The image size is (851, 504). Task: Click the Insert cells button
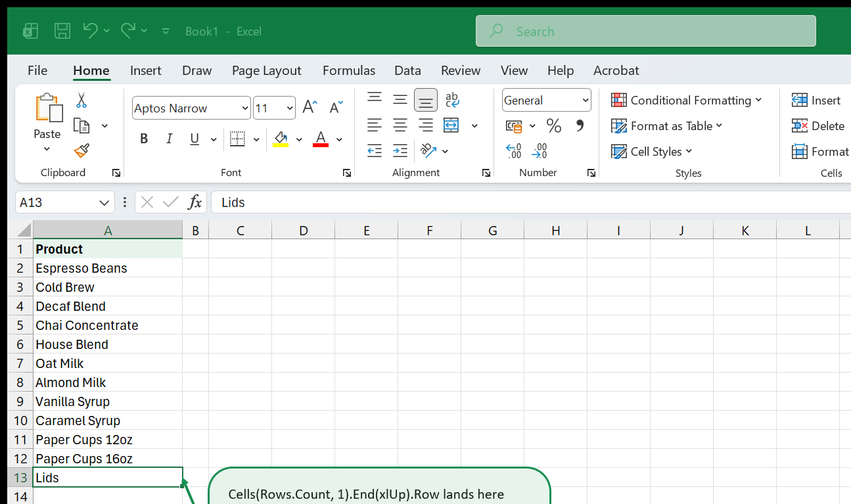click(x=816, y=100)
